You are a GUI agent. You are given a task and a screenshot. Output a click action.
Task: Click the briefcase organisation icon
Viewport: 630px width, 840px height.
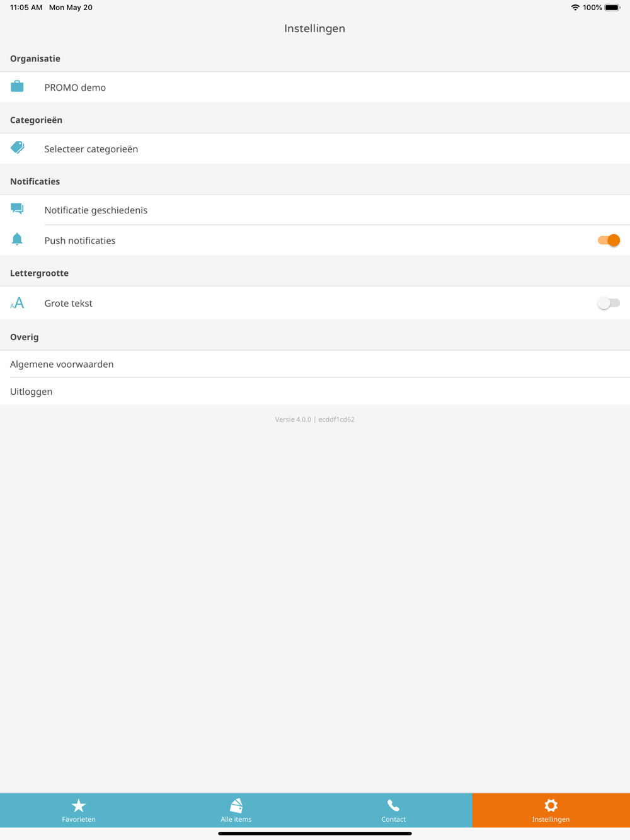click(x=17, y=87)
